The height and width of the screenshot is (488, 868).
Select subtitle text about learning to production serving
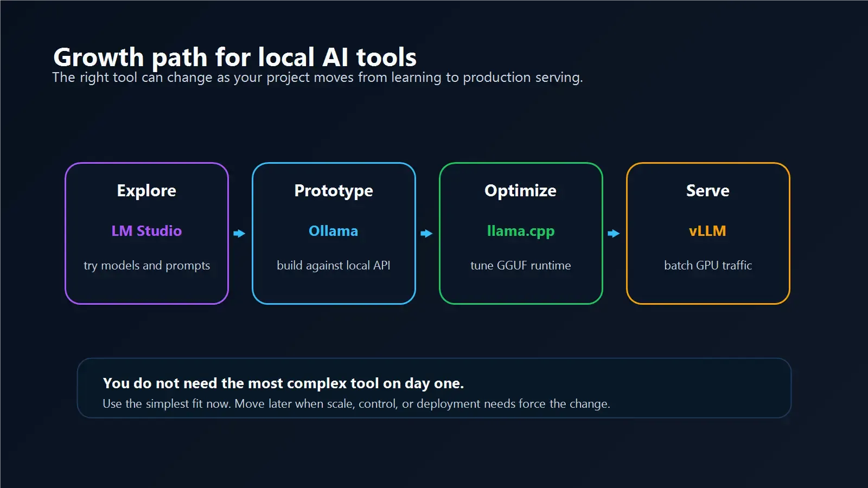coord(318,78)
